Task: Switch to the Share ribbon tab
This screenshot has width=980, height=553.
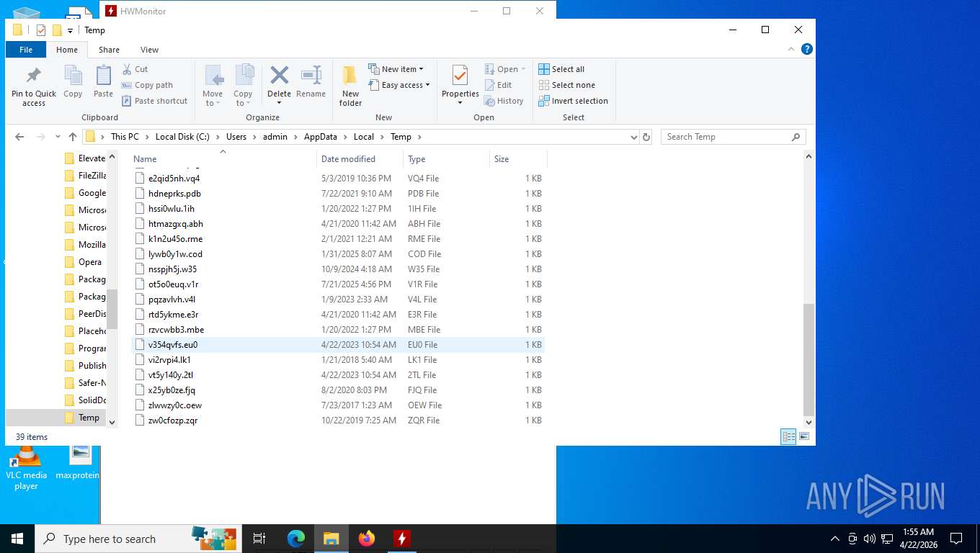Action: tap(110, 50)
